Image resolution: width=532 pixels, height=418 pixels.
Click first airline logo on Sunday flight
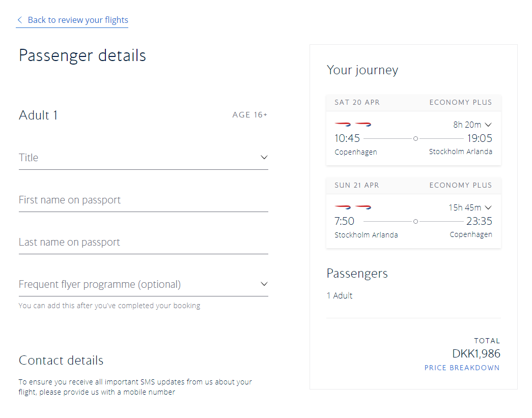click(x=343, y=207)
